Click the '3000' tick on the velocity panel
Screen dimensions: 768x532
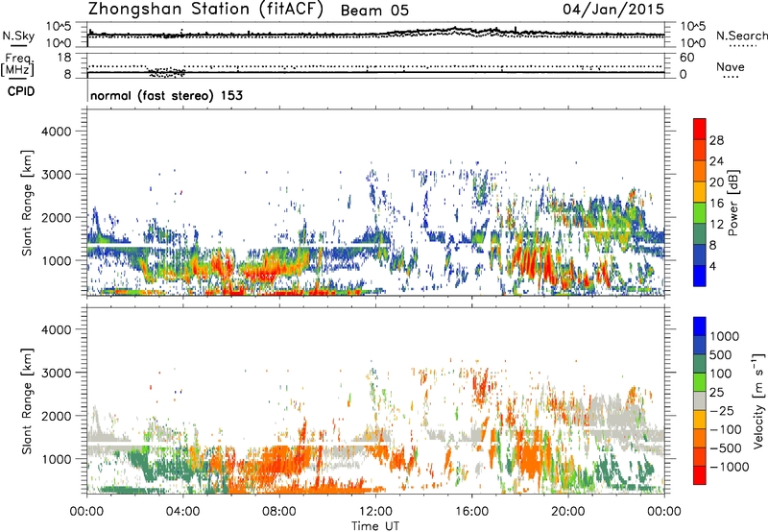(x=56, y=373)
